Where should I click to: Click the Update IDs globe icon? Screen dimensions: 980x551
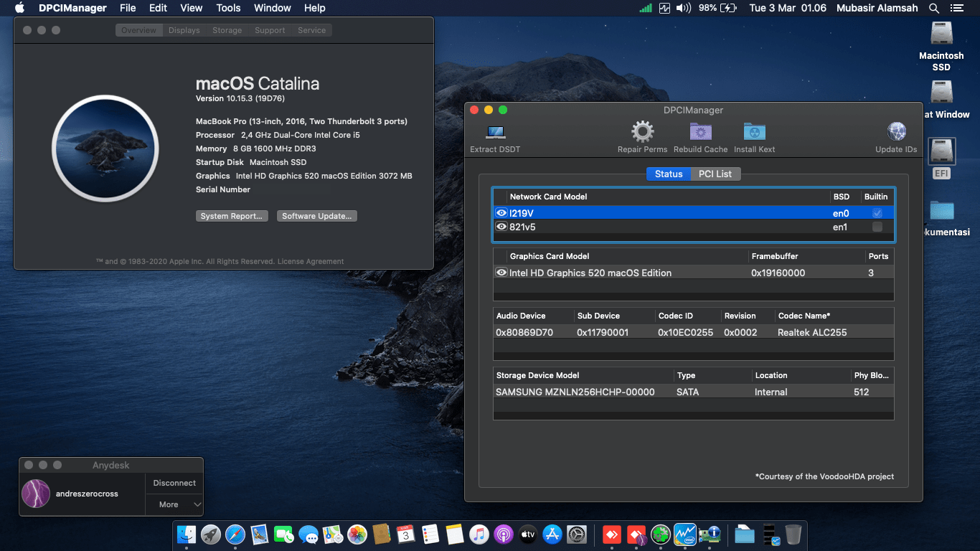click(896, 132)
